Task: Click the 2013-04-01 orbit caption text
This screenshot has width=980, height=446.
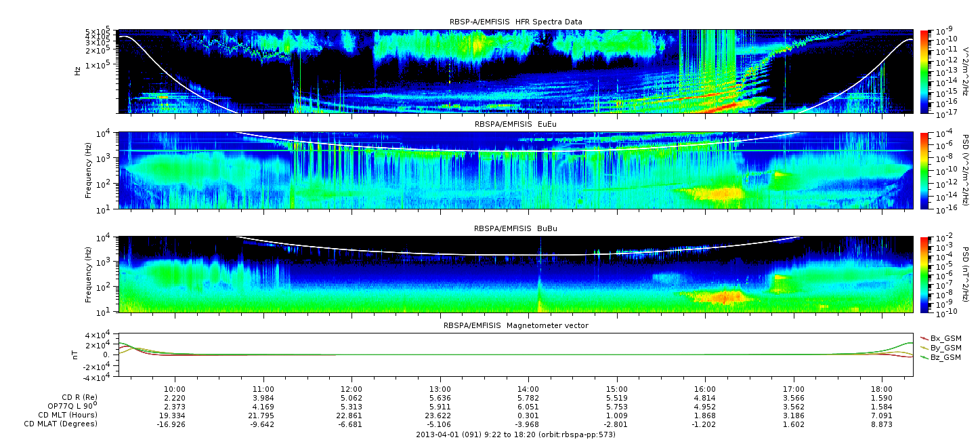Action: pyautogui.click(x=515, y=434)
